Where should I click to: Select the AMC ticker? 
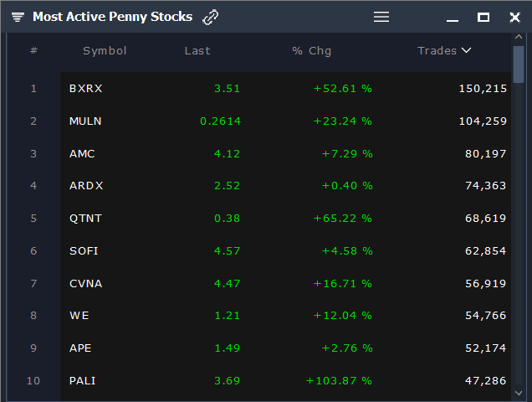point(82,154)
